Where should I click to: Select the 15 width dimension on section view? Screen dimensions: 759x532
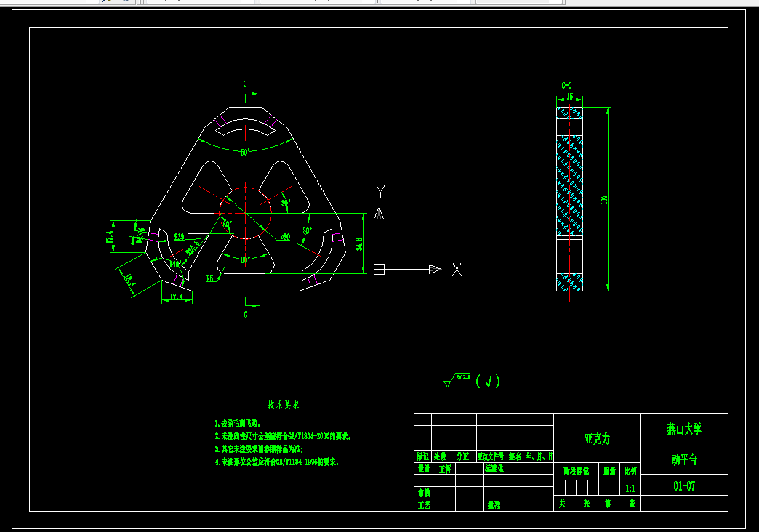tap(570, 97)
